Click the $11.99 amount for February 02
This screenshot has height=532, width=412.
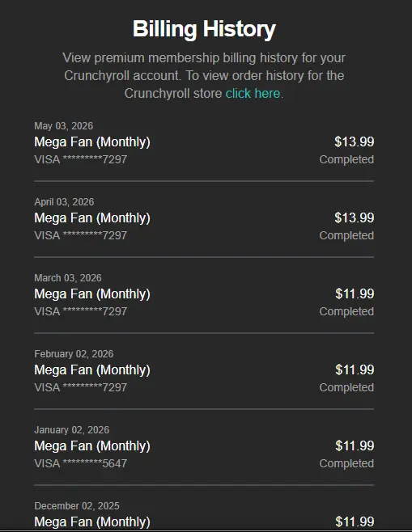point(355,369)
